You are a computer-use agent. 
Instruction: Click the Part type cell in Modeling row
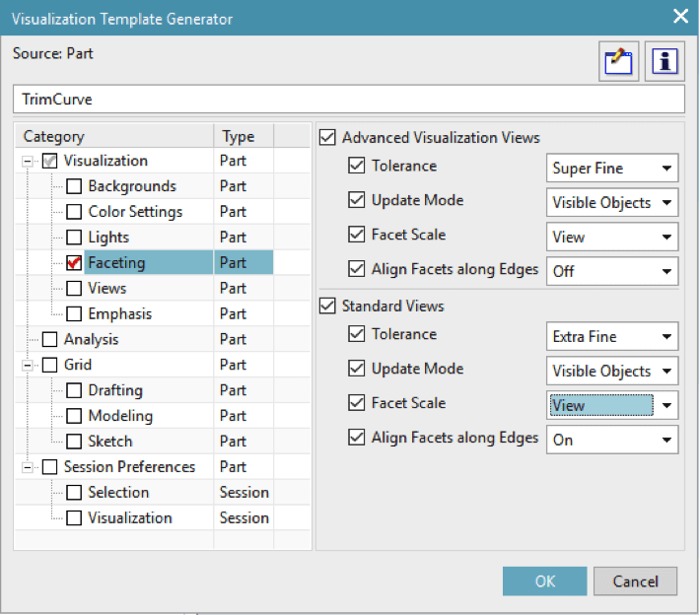244,416
